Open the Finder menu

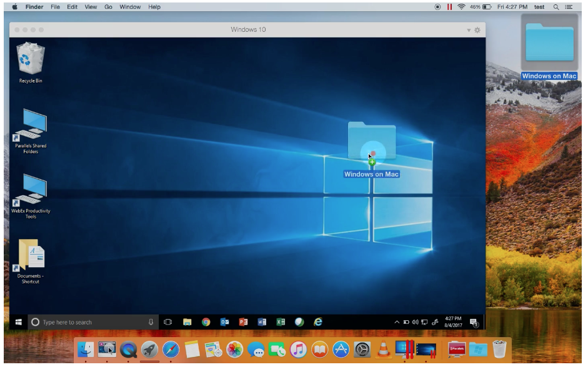point(34,7)
